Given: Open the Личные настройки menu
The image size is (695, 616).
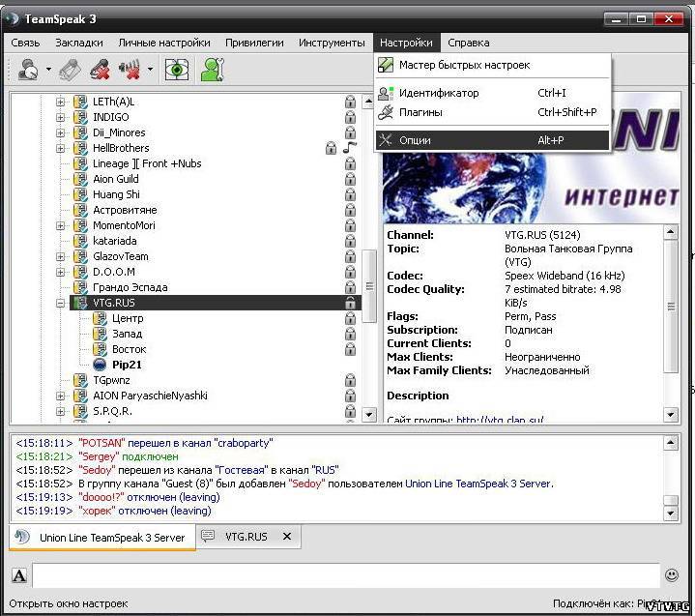Looking at the screenshot, I should [164, 43].
